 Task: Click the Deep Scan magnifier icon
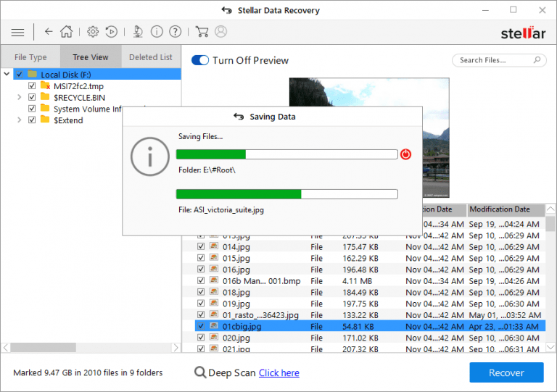(x=200, y=372)
